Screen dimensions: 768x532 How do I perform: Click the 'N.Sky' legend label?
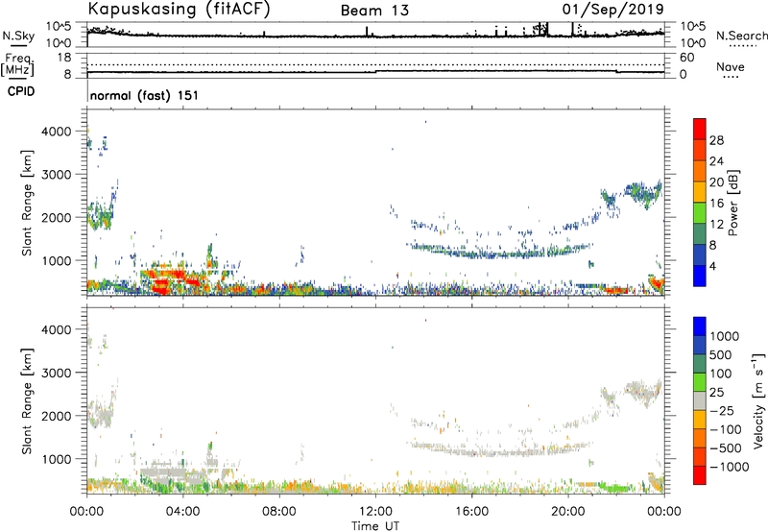[18, 36]
